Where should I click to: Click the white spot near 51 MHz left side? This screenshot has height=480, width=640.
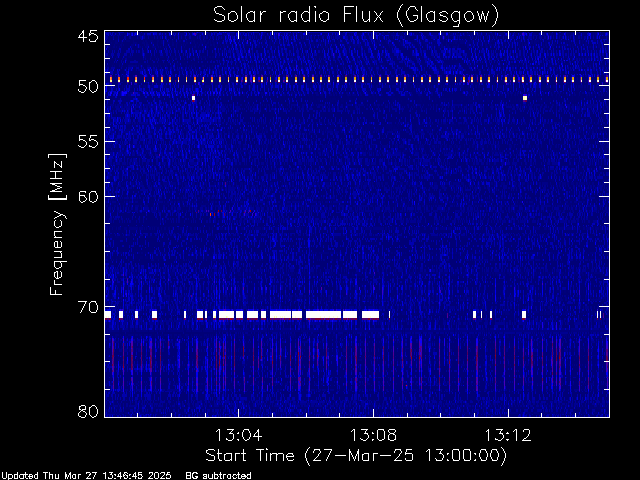point(193,98)
